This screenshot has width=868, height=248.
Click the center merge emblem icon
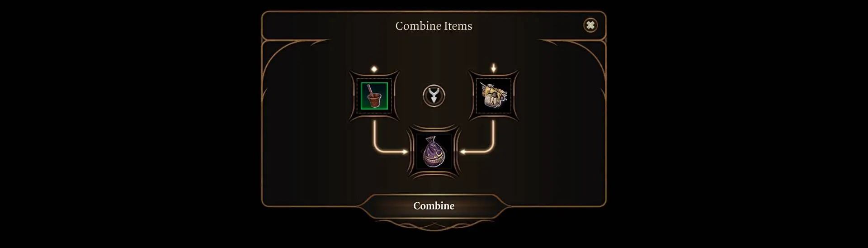click(x=434, y=96)
